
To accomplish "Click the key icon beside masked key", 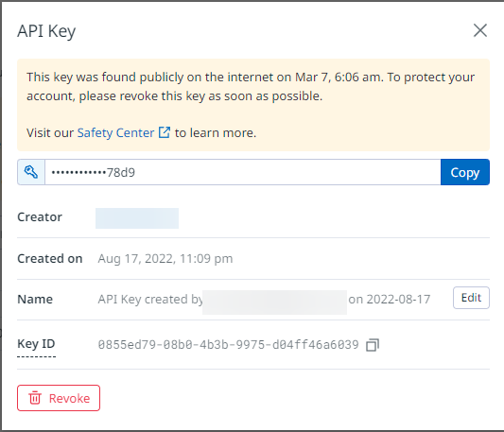I will pyautogui.click(x=31, y=172).
